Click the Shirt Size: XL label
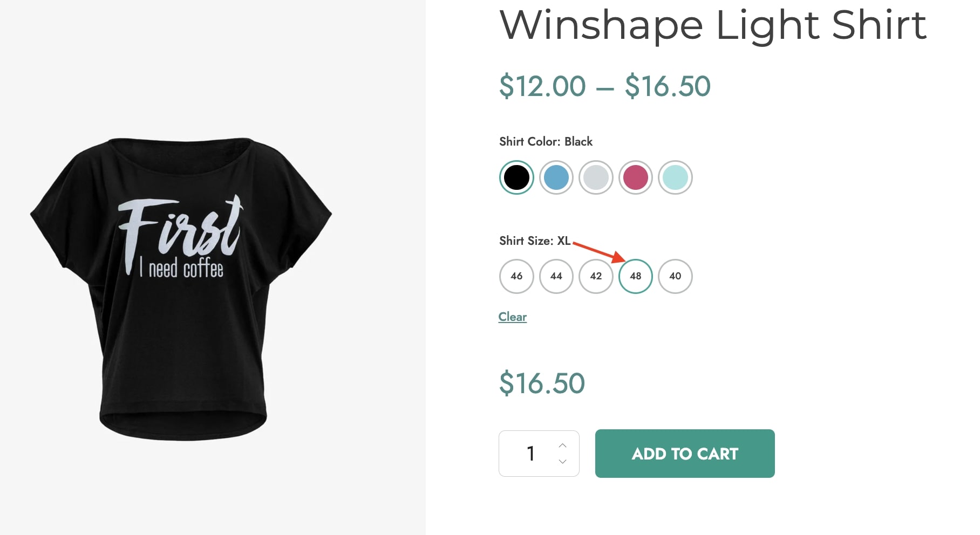The image size is (980, 535). tap(535, 241)
